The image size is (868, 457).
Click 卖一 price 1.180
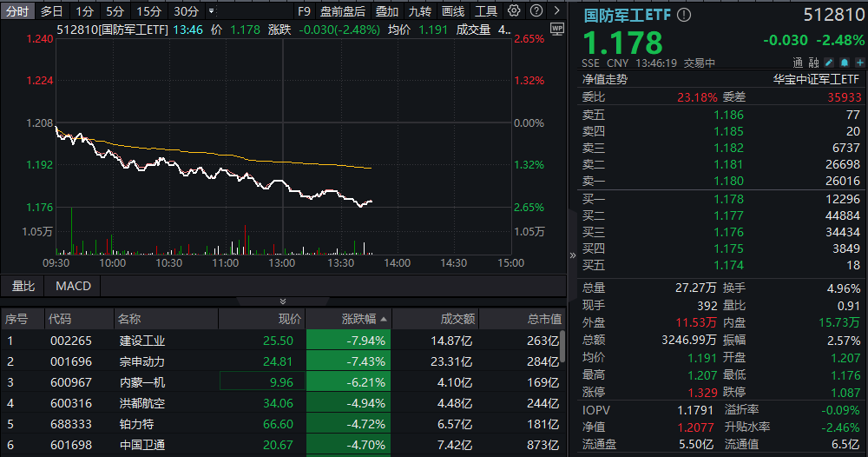click(x=728, y=181)
